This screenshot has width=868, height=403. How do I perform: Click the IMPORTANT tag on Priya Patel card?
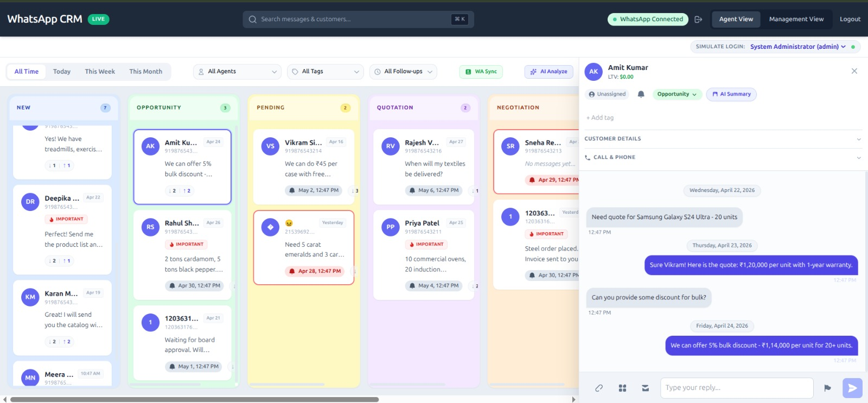[x=426, y=245]
